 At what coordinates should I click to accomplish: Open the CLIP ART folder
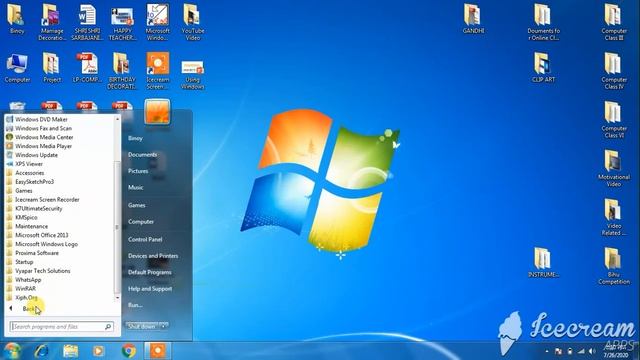tap(543, 68)
